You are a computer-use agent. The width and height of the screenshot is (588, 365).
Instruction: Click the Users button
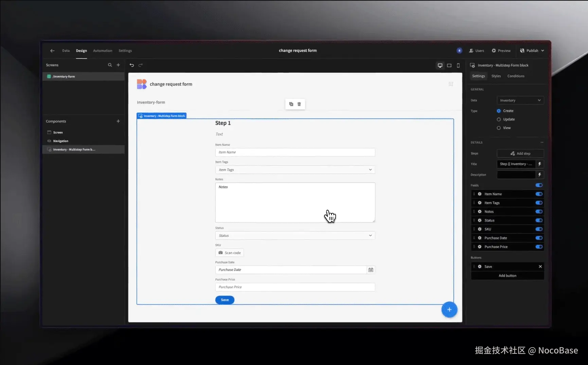coord(477,51)
